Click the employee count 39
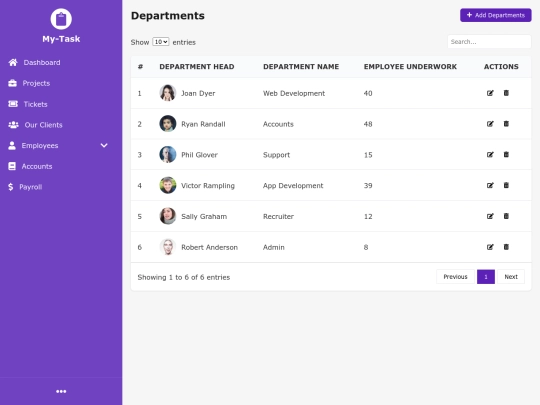The image size is (540, 405). (368, 186)
